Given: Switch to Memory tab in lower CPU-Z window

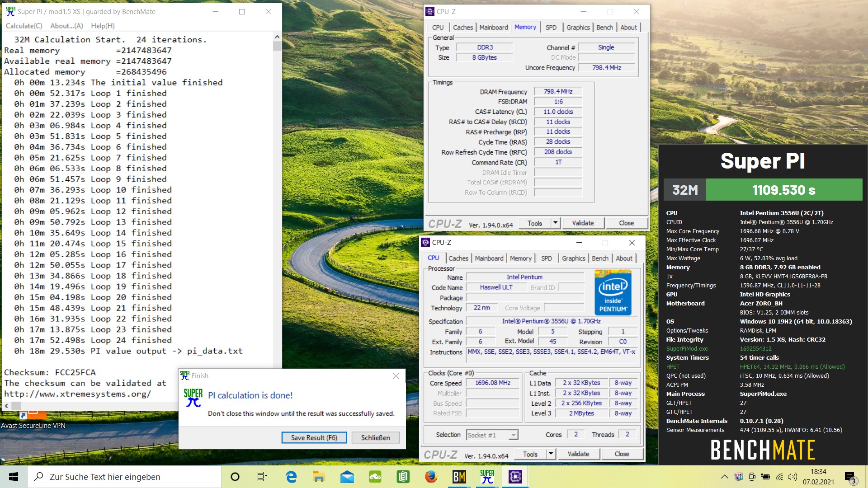Looking at the screenshot, I should pyautogui.click(x=520, y=258).
